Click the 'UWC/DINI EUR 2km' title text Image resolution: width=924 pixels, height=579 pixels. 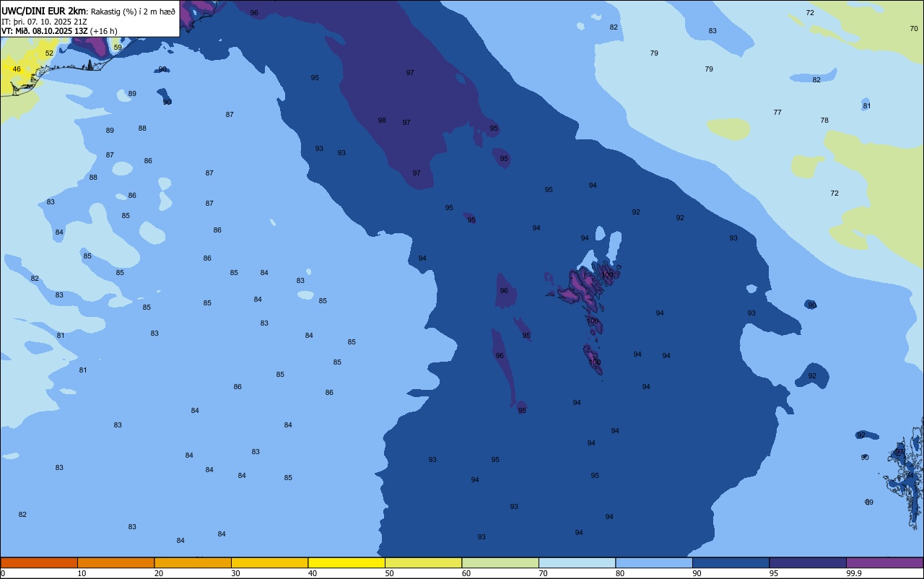click(x=44, y=11)
